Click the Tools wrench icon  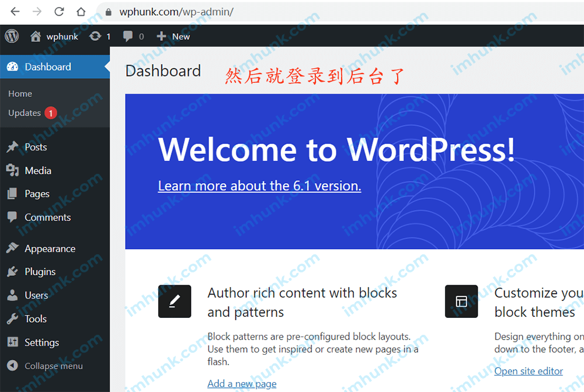(12, 318)
